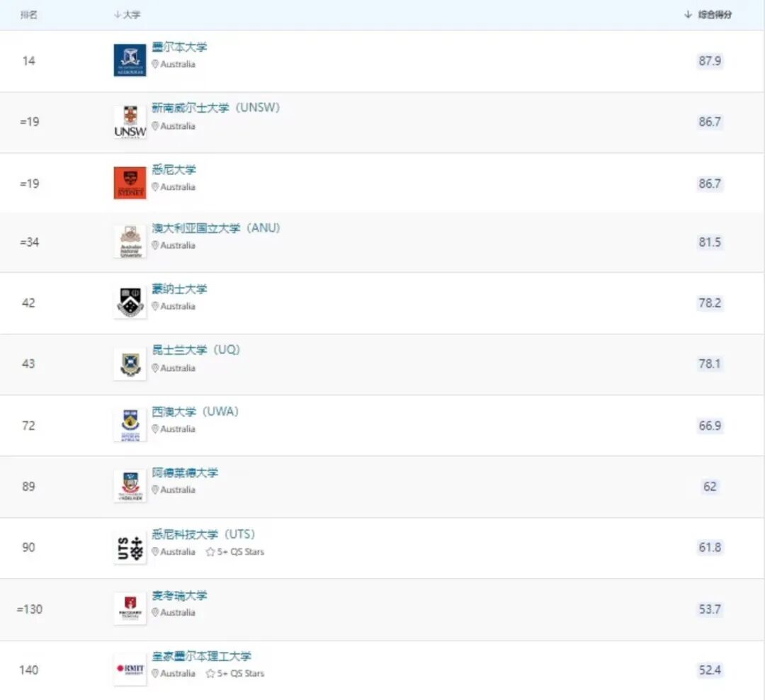Open 墨尔本大学 link
The height and width of the screenshot is (700, 765).
click(179, 47)
